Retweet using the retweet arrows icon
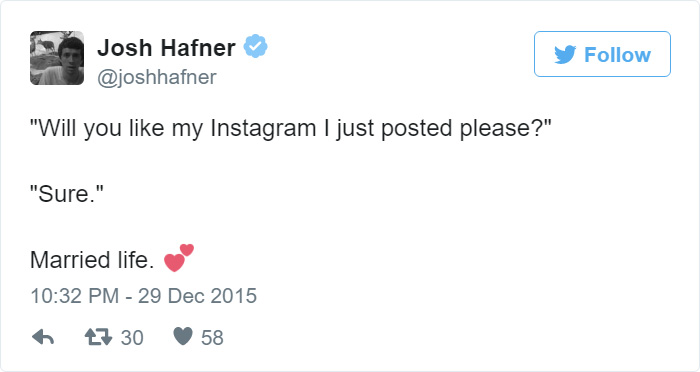This screenshot has width=700, height=372. tap(98, 337)
